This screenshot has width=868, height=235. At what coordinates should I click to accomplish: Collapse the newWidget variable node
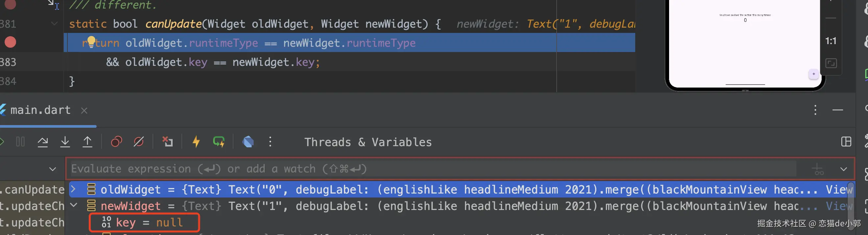tap(74, 205)
